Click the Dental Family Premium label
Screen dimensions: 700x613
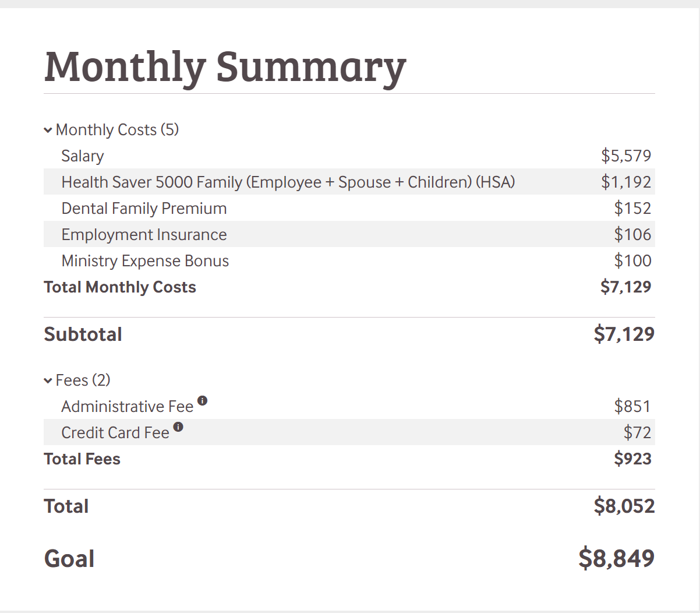click(x=144, y=209)
